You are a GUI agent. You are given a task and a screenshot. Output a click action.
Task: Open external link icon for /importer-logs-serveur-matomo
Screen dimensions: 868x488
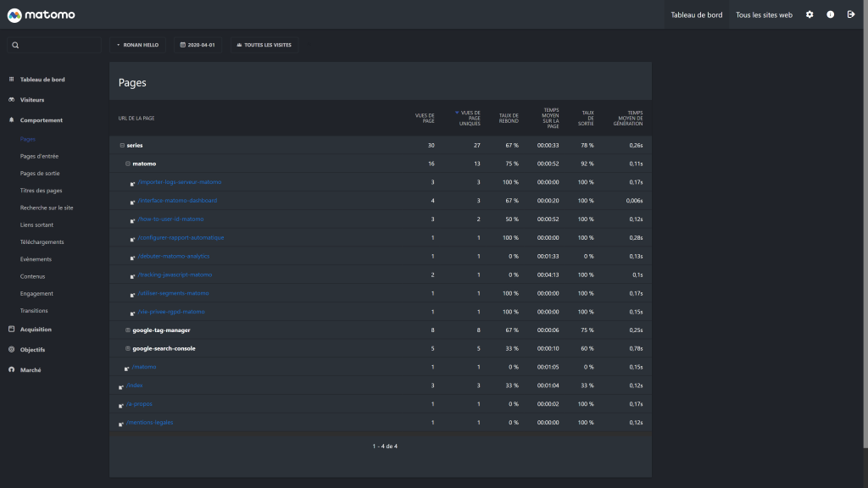[132, 184]
